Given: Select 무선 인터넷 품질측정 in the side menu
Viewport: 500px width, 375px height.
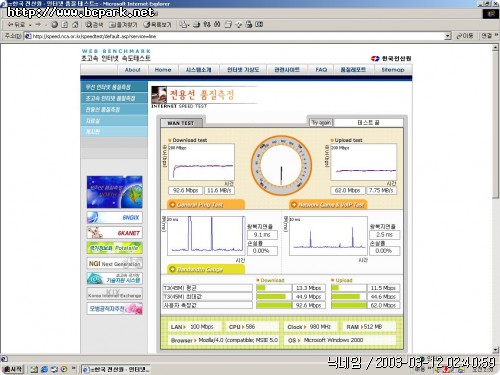Looking at the screenshot, I should [x=114, y=87].
